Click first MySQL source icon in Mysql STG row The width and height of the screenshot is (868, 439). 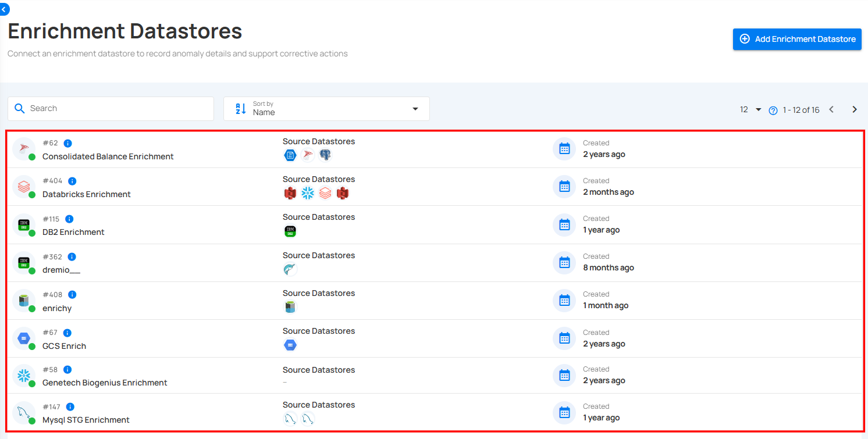click(290, 419)
